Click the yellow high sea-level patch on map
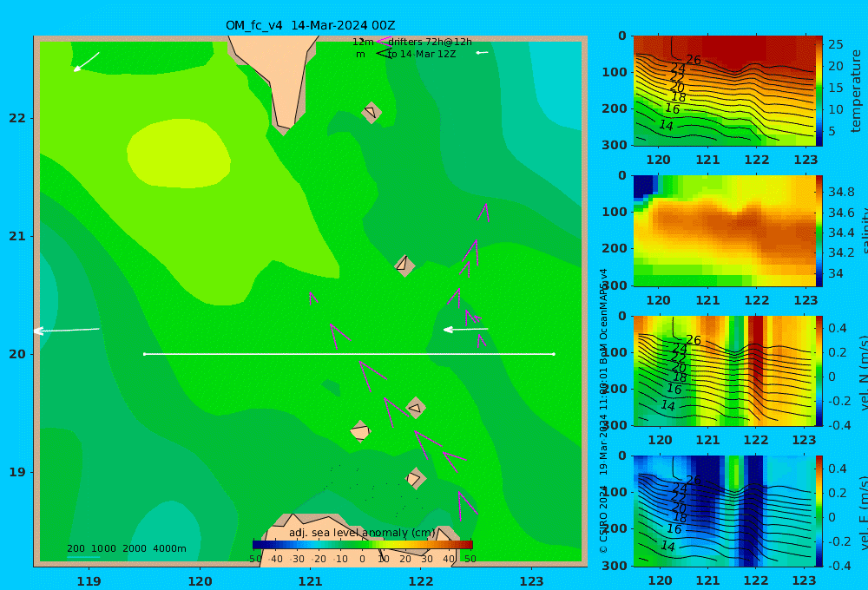The height and width of the screenshot is (590, 868). (x=178, y=153)
